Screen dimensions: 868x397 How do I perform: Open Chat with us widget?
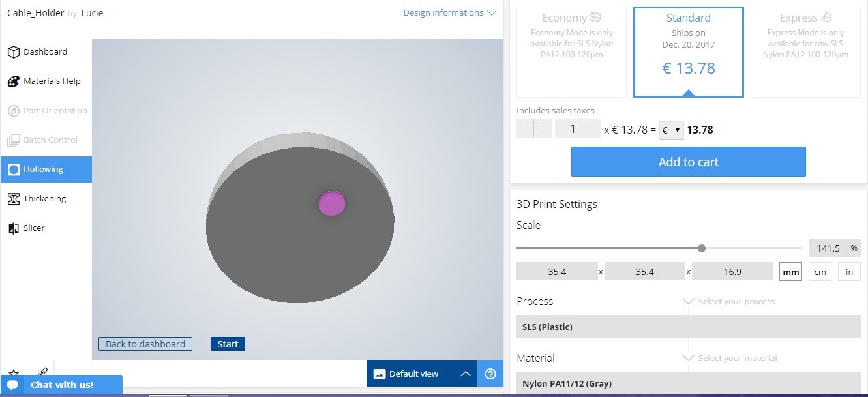[61, 385]
